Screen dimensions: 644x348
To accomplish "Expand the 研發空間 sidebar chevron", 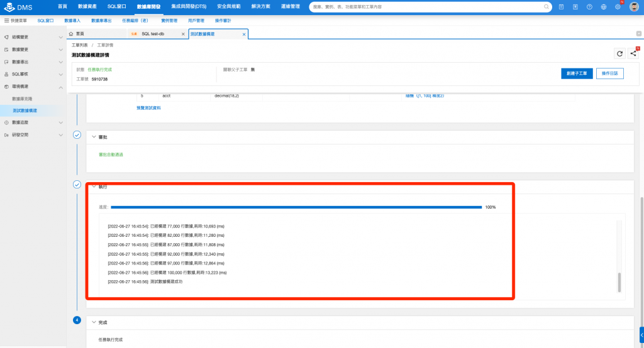I will click(61, 135).
